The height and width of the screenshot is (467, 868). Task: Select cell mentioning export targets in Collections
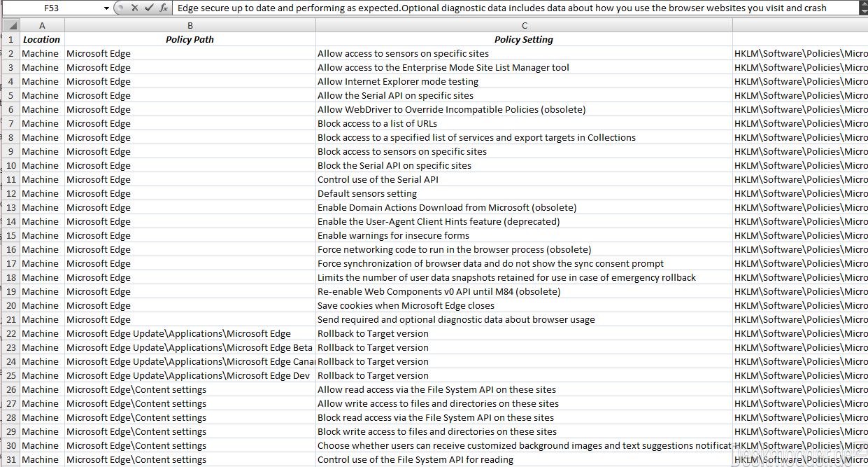pos(524,137)
